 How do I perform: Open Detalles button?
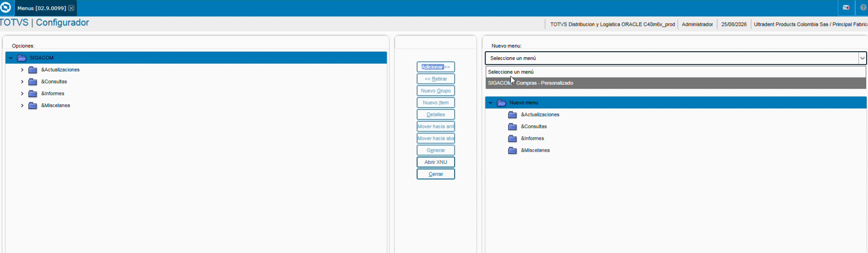436,114
